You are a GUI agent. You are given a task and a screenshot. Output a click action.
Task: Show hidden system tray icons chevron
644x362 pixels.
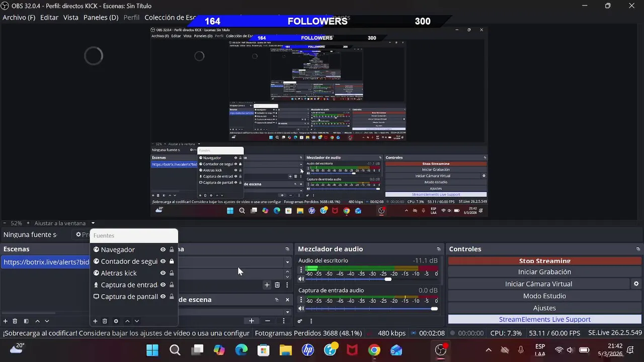(x=488, y=350)
